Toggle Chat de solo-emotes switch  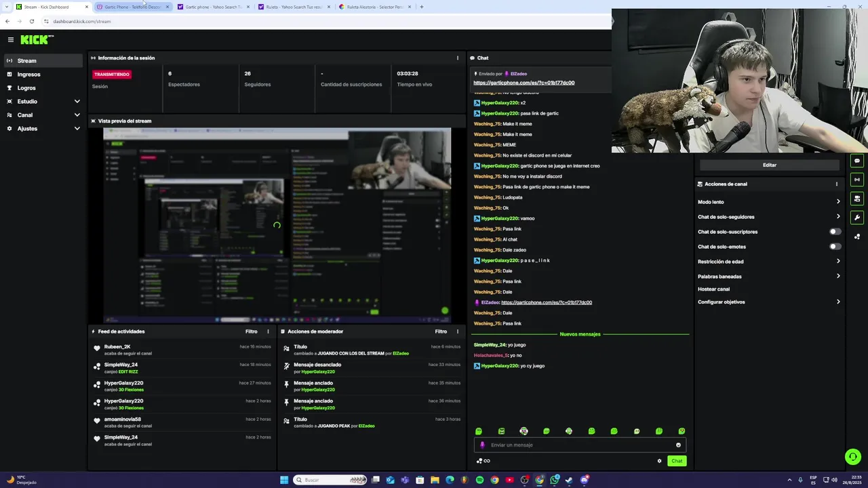[x=835, y=247]
